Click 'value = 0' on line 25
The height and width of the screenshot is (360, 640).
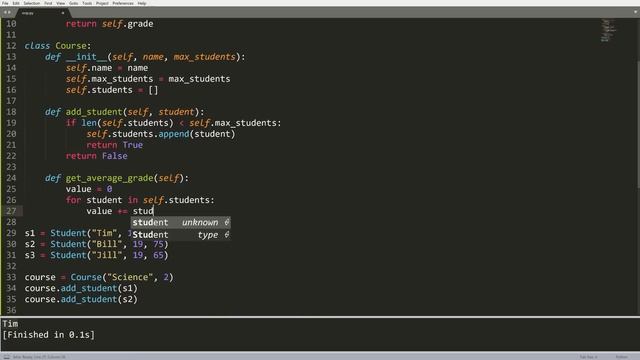pos(89,189)
